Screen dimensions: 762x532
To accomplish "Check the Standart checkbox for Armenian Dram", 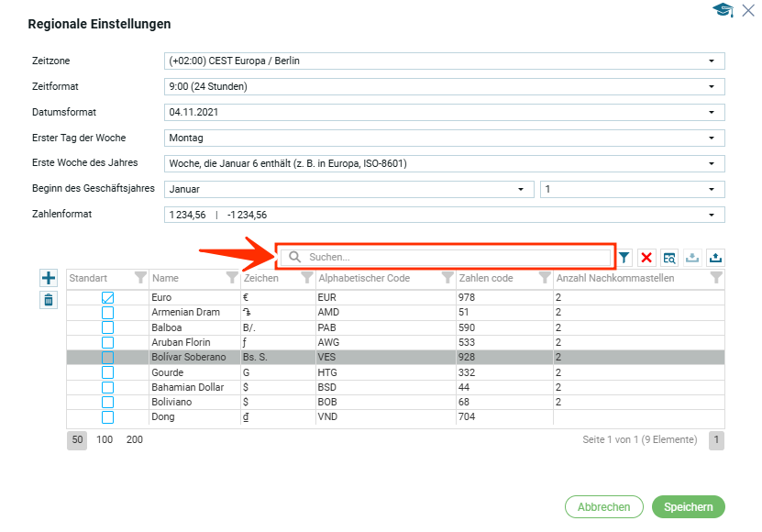I will click(x=107, y=313).
